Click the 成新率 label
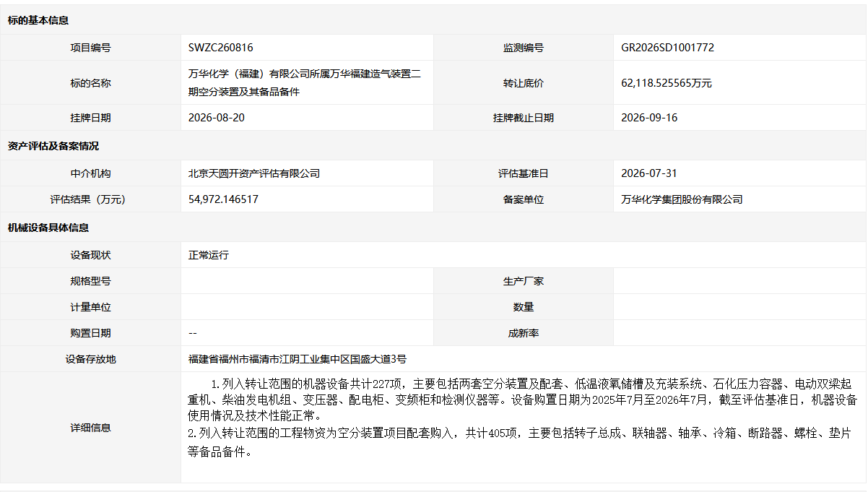Viewport: 868px width, 492px height. [524, 333]
